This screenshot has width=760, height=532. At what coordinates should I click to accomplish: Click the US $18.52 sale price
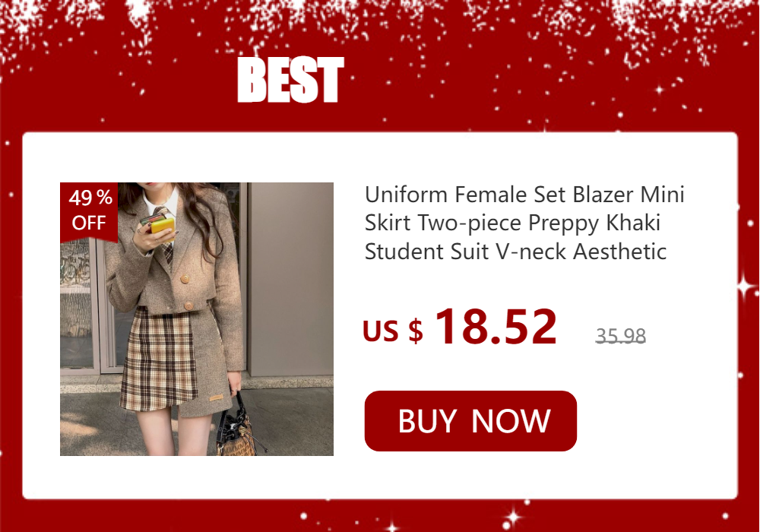[460, 327]
